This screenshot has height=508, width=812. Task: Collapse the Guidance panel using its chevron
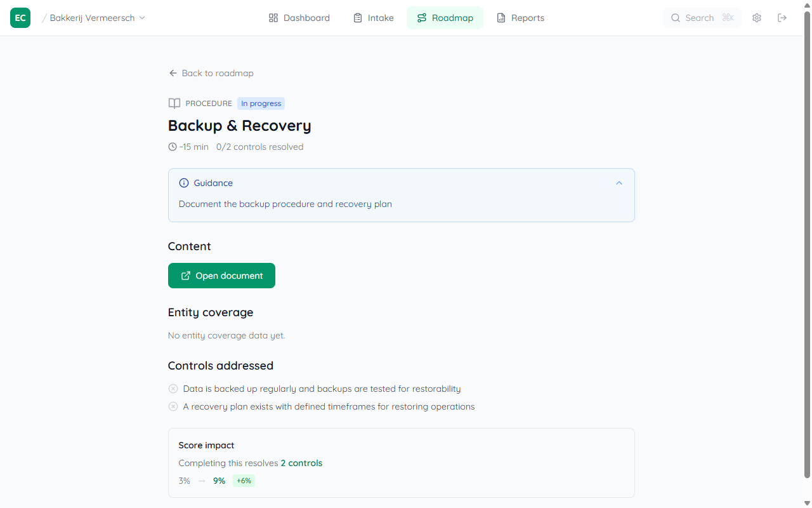click(619, 183)
